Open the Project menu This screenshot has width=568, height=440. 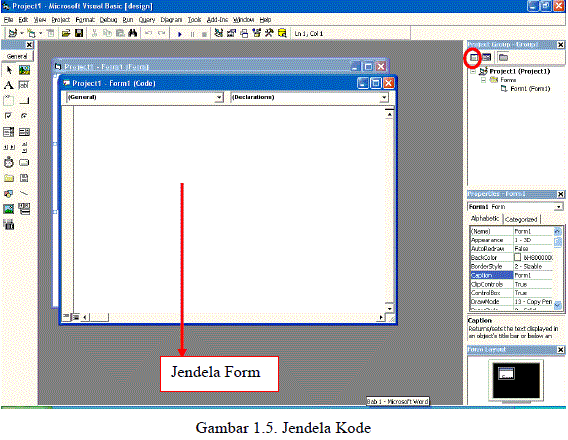click(60, 20)
